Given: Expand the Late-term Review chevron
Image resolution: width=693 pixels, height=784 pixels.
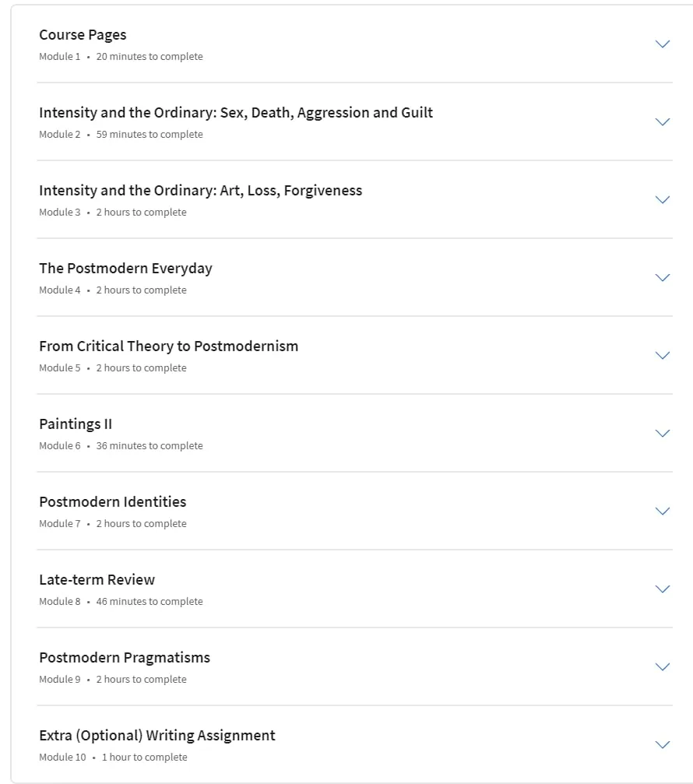Looking at the screenshot, I should pyautogui.click(x=663, y=589).
